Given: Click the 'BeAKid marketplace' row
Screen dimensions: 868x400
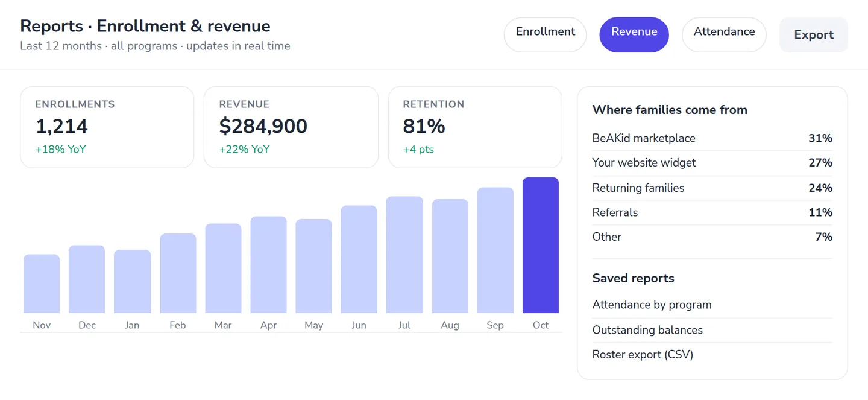Looking at the screenshot, I should [712, 138].
